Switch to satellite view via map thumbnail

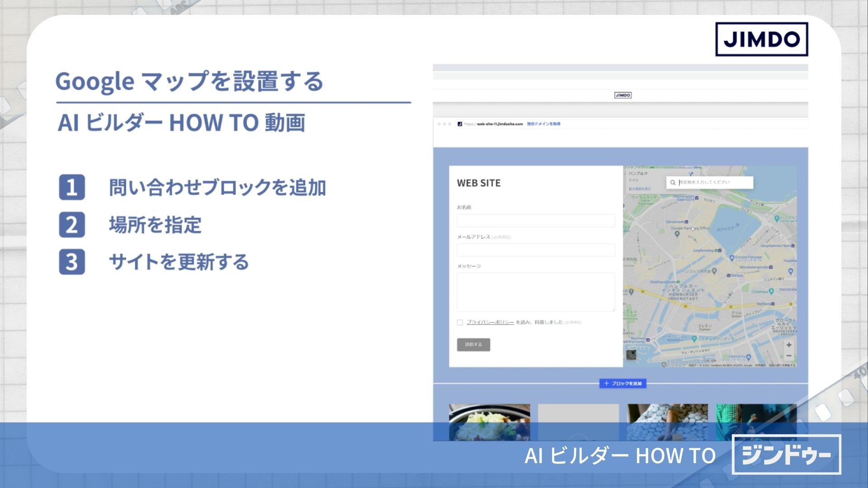point(631,355)
